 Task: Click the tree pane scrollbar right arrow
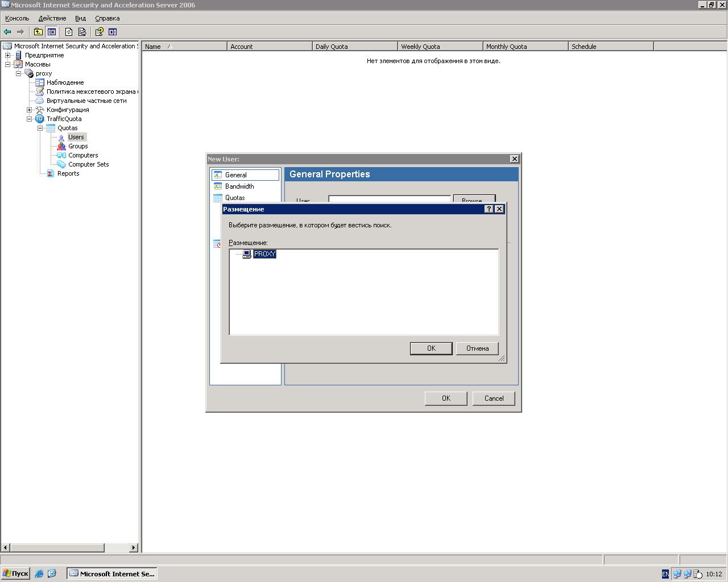(x=134, y=548)
